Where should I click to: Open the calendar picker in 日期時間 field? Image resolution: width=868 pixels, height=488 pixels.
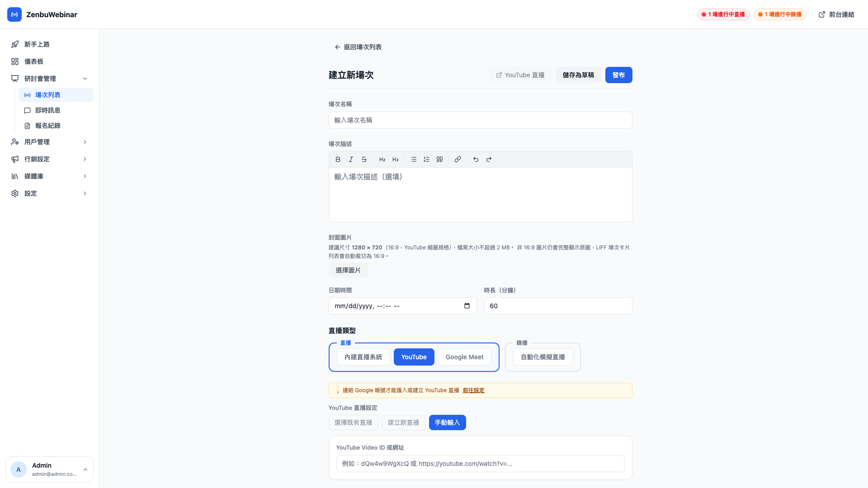pyautogui.click(x=467, y=306)
